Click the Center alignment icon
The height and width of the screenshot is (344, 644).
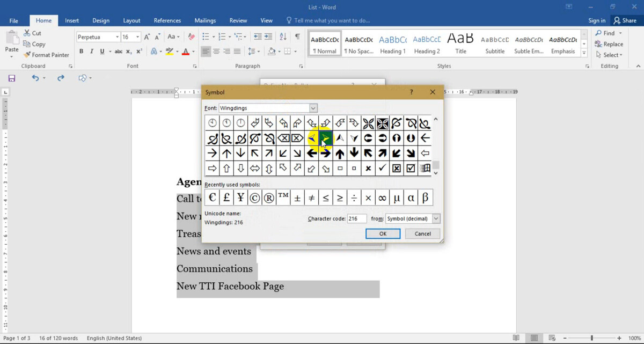tap(216, 52)
